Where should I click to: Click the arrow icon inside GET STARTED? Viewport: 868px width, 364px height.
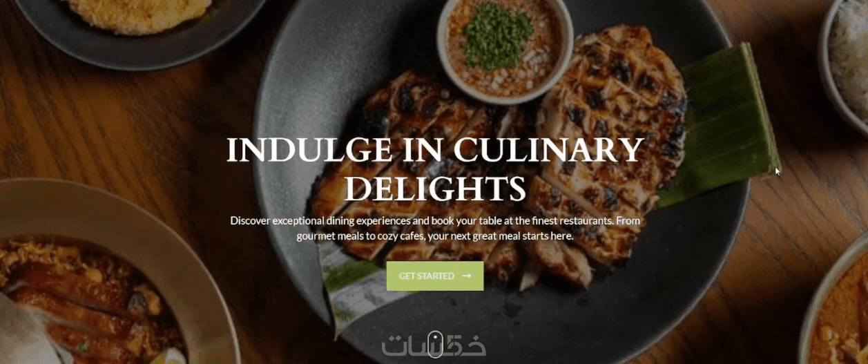coord(467,276)
